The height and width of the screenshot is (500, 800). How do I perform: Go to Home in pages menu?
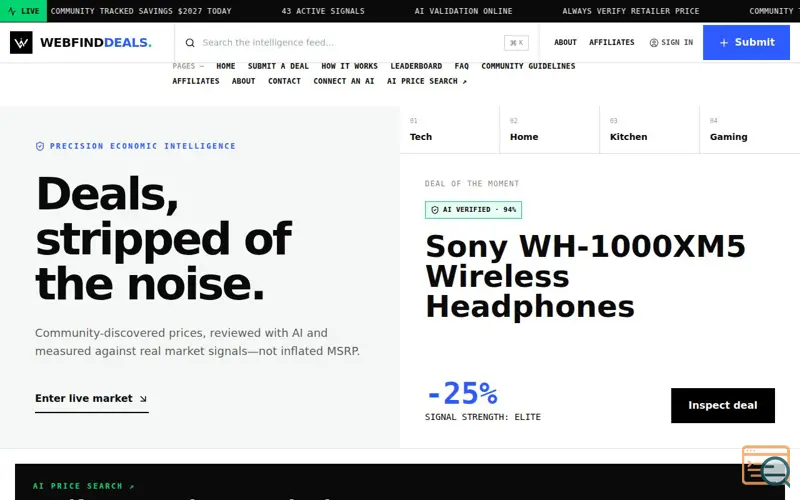[226, 66]
